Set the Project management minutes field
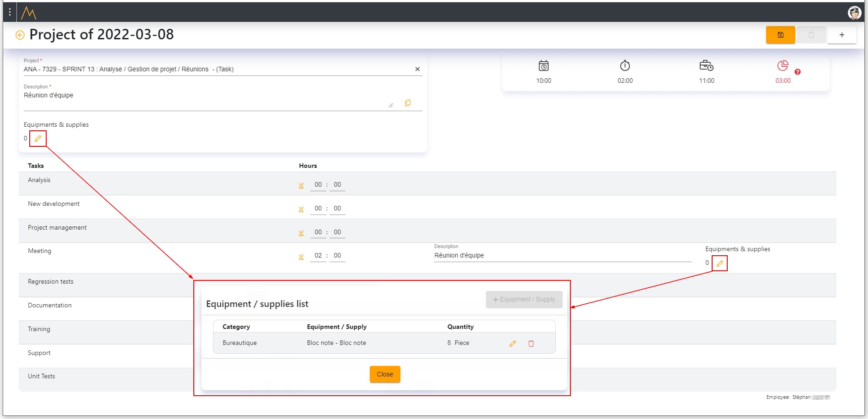 pos(337,232)
